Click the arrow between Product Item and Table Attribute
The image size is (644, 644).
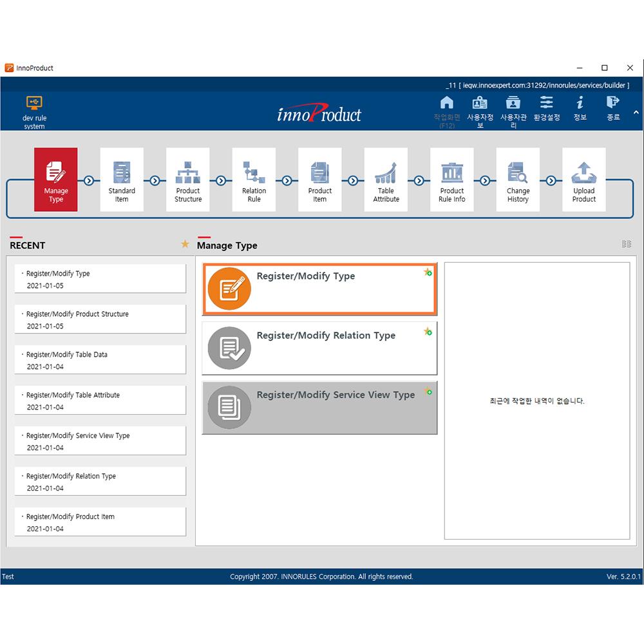352,179
